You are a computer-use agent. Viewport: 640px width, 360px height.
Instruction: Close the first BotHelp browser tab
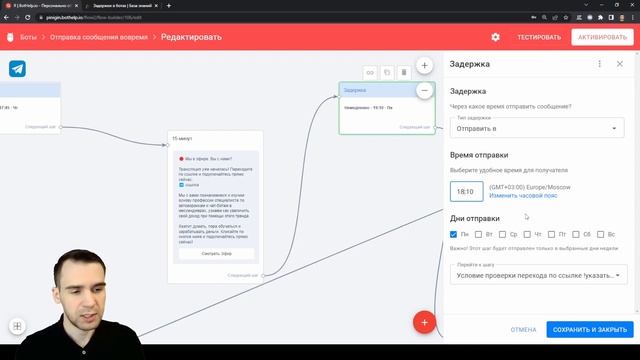(x=76, y=6)
